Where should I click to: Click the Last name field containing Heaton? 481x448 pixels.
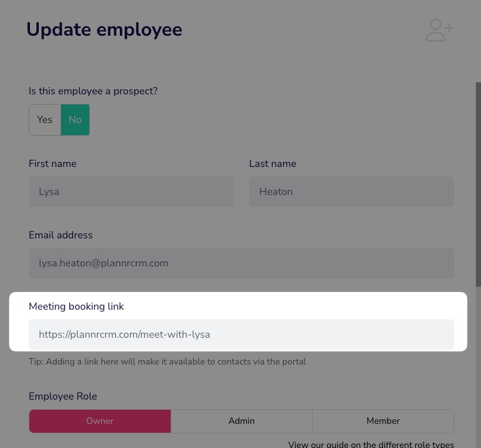[351, 192]
